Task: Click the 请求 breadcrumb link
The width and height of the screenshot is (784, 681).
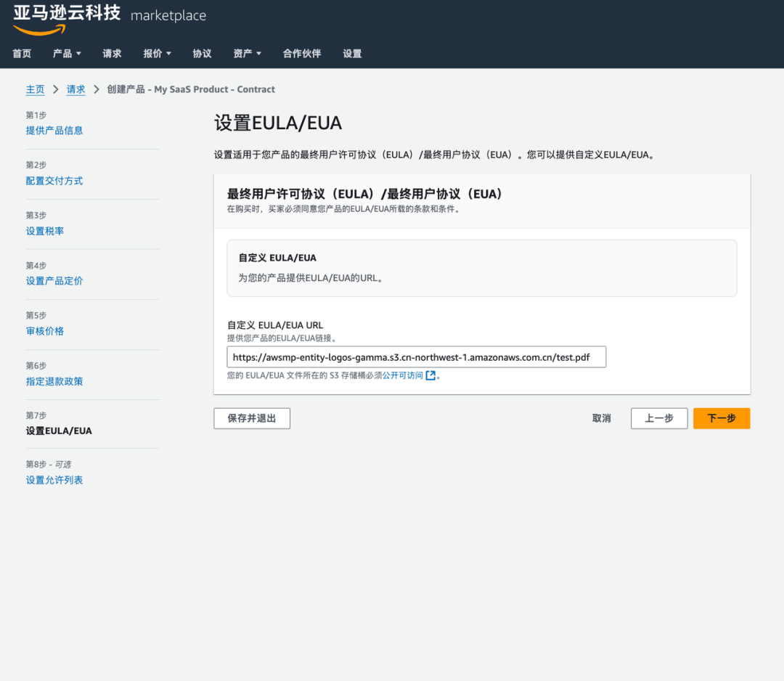Action: (75, 89)
